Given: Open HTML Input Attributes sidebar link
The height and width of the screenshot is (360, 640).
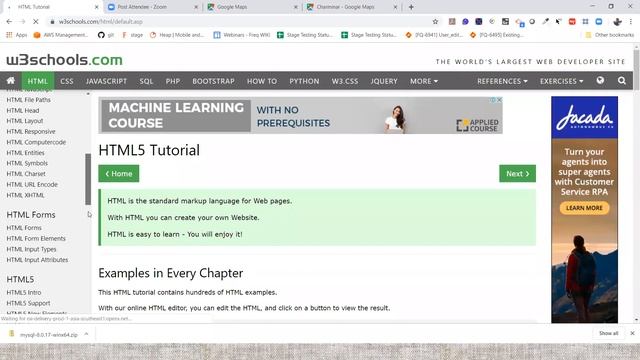Looking at the screenshot, I should pyautogui.click(x=37, y=260).
